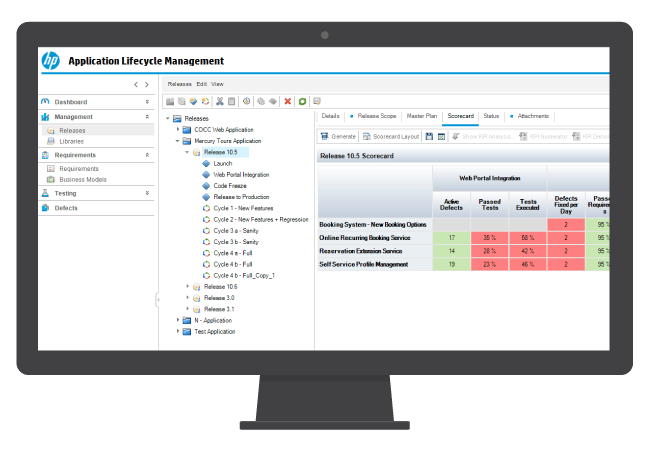Click the green Refresh icon
The width and height of the screenshot is (650, 450).
[x=302, y=101]
